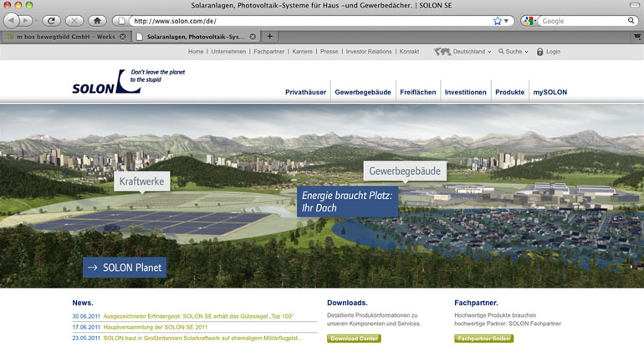Open Privathäuser main menu item

[305, 92]
